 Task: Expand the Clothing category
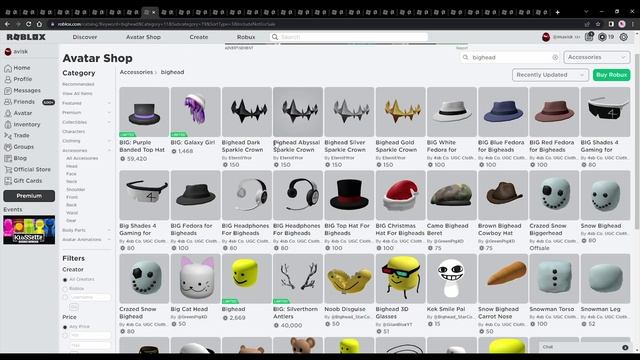(x=109, y=141)
